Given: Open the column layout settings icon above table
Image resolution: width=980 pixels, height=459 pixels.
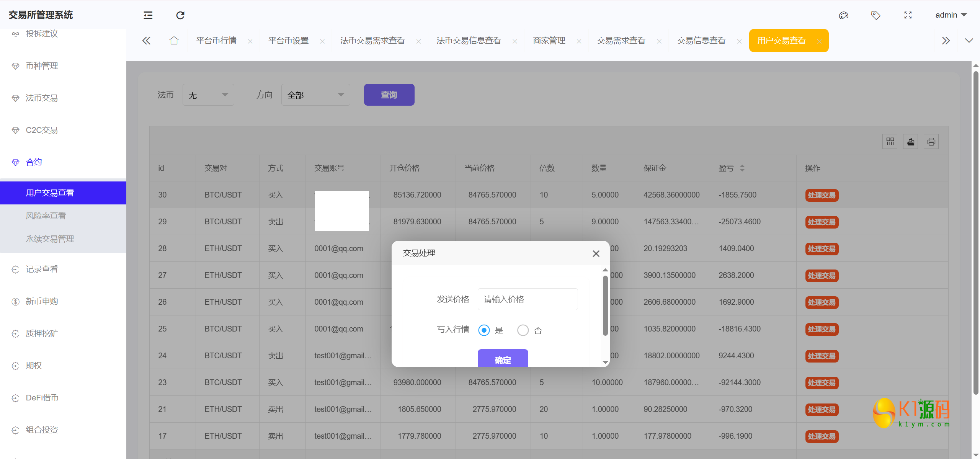Looking at the screenshot, I should pos(890,141).
